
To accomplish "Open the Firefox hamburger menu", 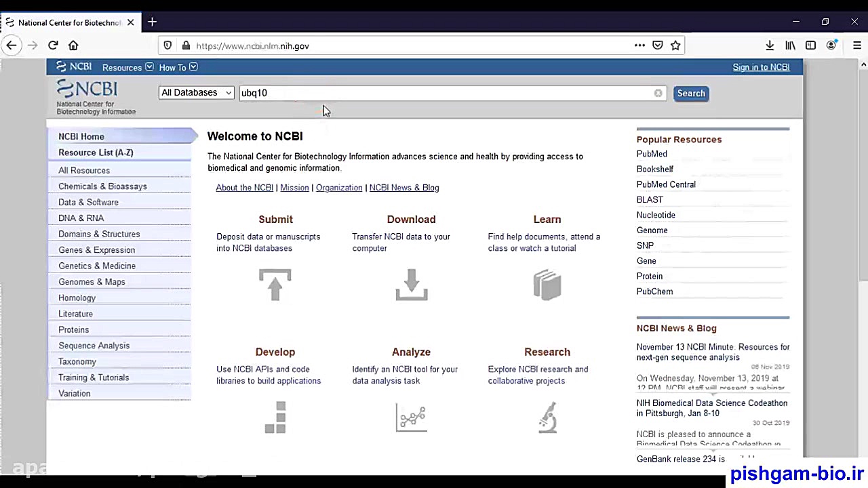I will (x=857, y=45).
